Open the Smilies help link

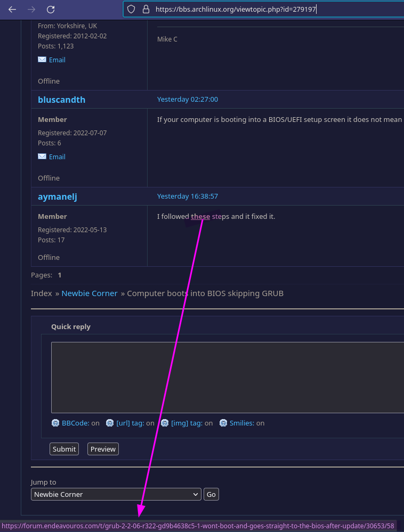(x=242, y=423)
